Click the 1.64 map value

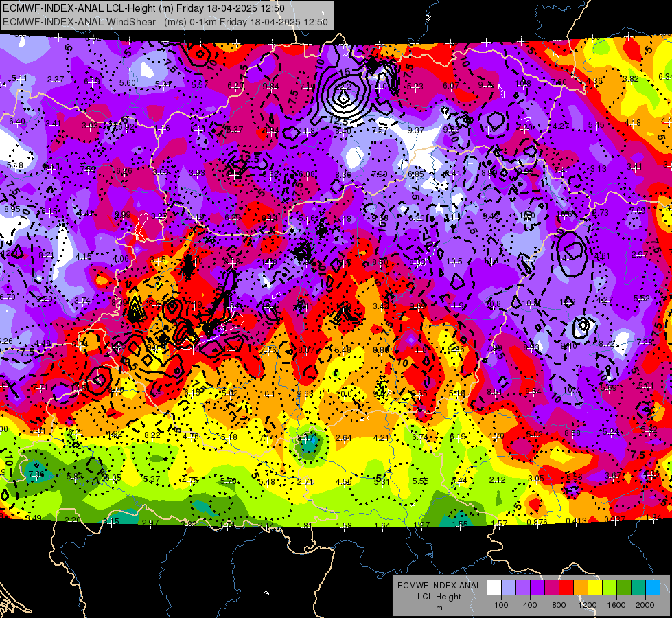click(382, 525)
